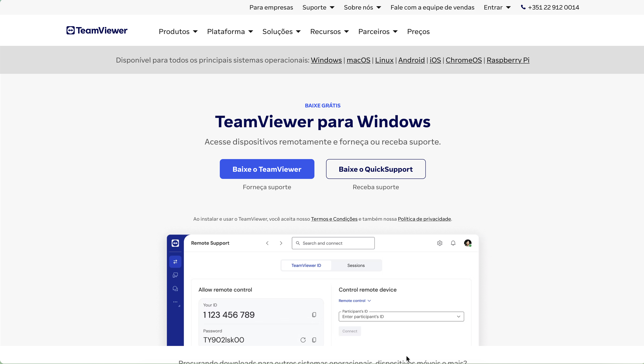Open the user profile avatar

pyautogui.click(x=467, y=243)
